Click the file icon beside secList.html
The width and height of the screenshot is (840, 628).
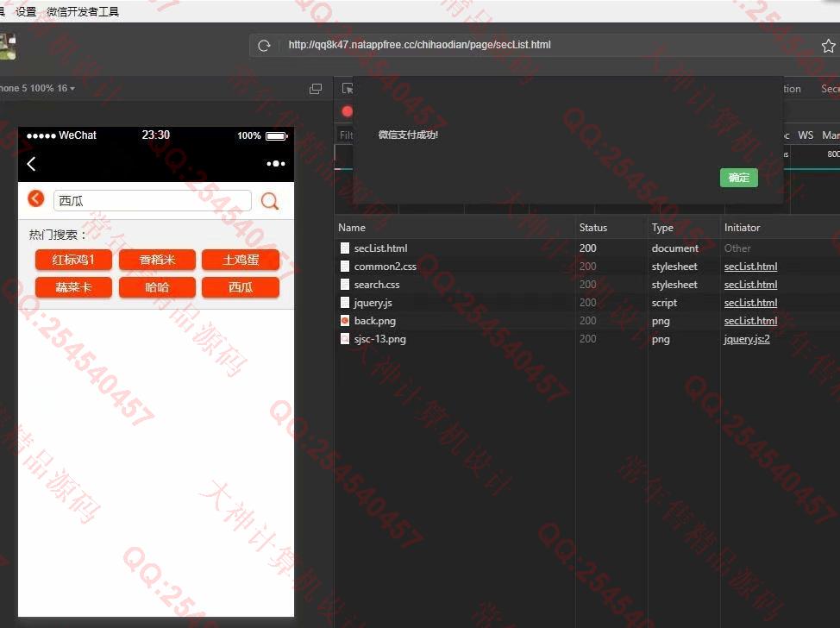(x=345, y=248)
